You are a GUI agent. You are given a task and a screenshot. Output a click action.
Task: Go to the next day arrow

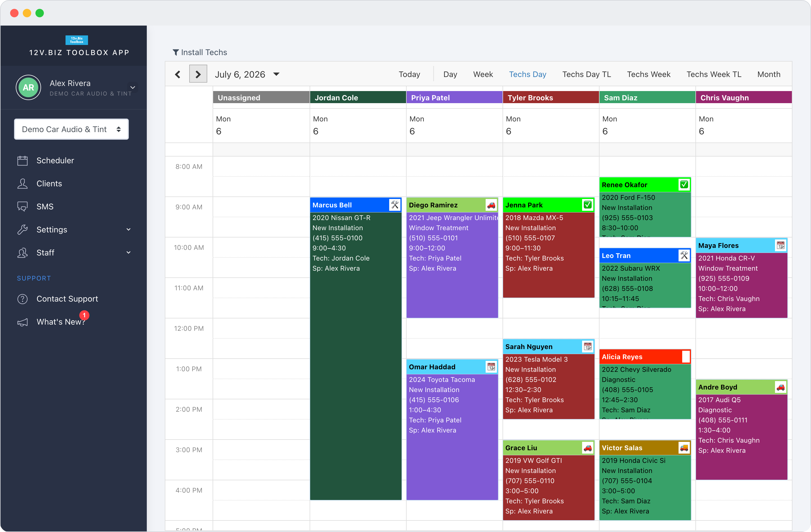click(x=198, y=74)
